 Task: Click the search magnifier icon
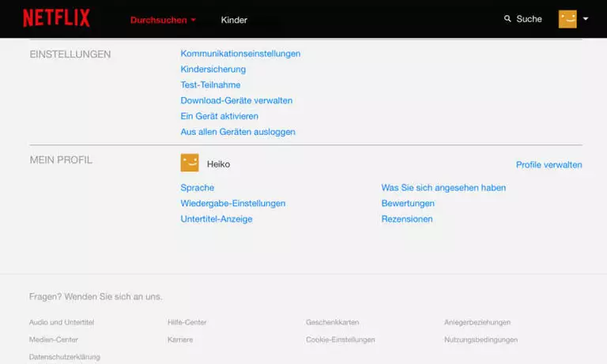point(508,19)
